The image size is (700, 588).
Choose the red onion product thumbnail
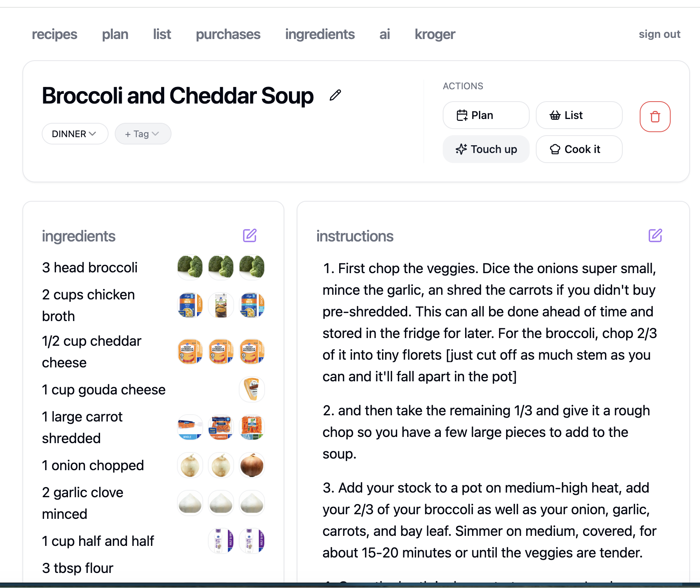[252, 465]
